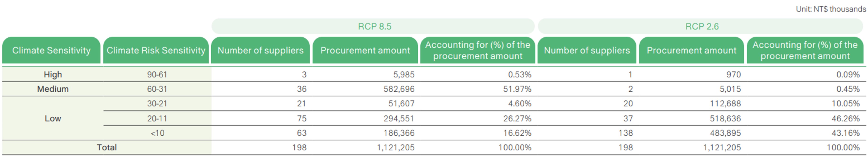Screen dimensions: 868x157
Task: Select the Medium sensitivity row label
Action: click(x=53, y=89)
